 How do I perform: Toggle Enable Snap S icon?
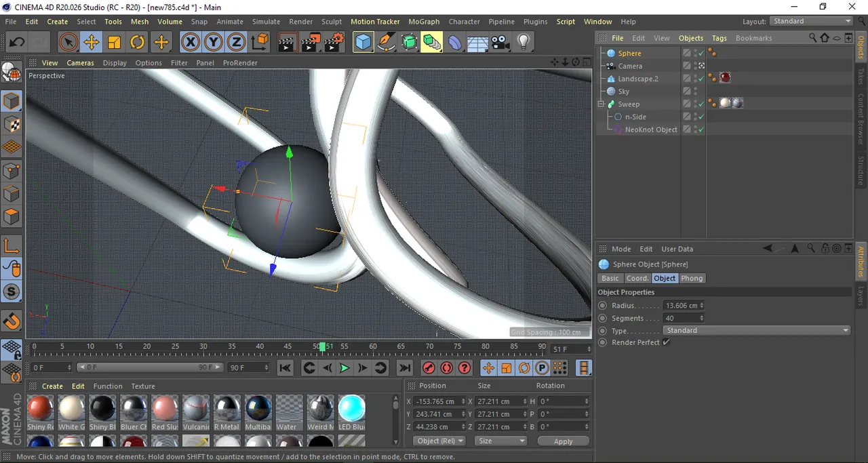click(x=12, y=292)
